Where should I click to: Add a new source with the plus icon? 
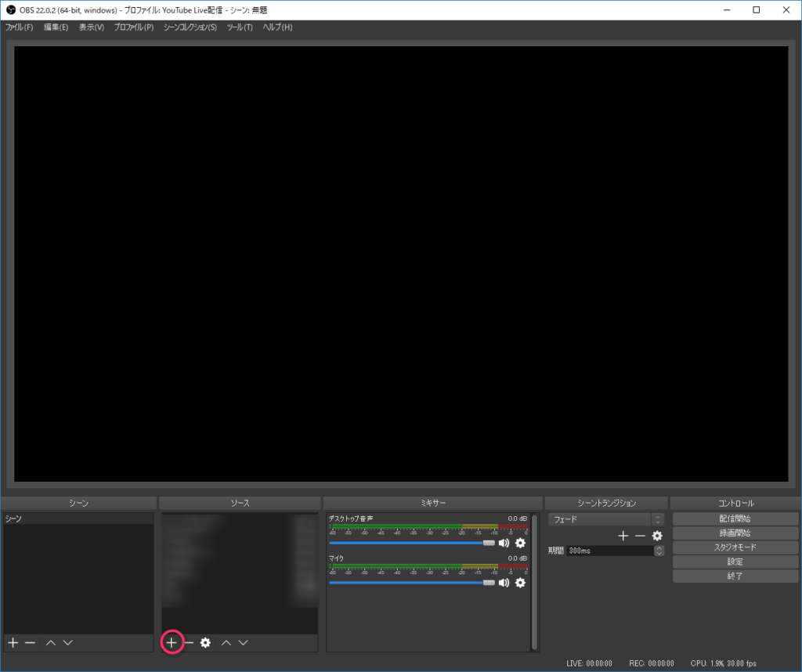click(172, 642)
